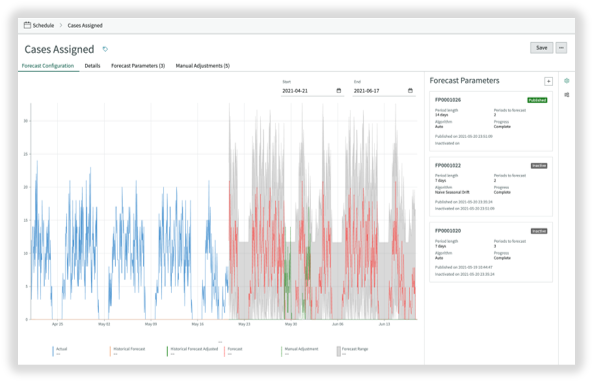This screenshot has width=595, height=383.
Task: Click the Inactive badge on FP0001020
Action: 539,231
